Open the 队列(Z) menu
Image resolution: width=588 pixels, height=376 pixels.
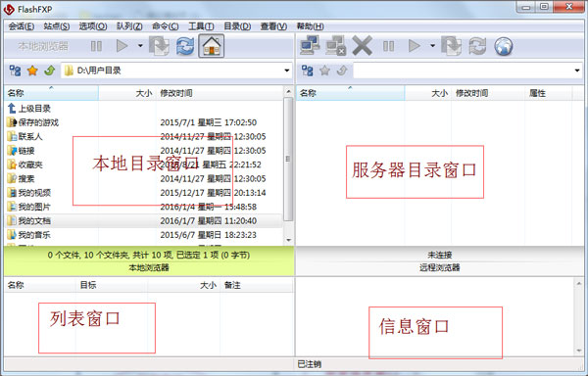[129, 26]
